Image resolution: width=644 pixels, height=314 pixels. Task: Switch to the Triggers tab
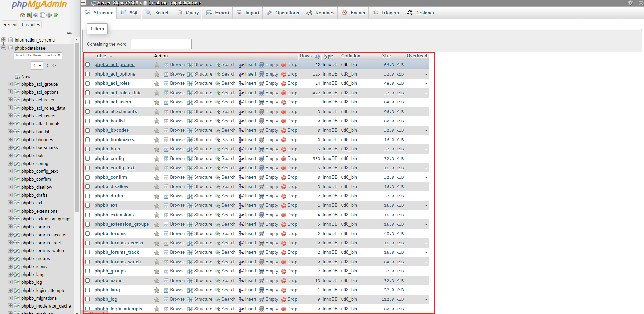[386, 13]
